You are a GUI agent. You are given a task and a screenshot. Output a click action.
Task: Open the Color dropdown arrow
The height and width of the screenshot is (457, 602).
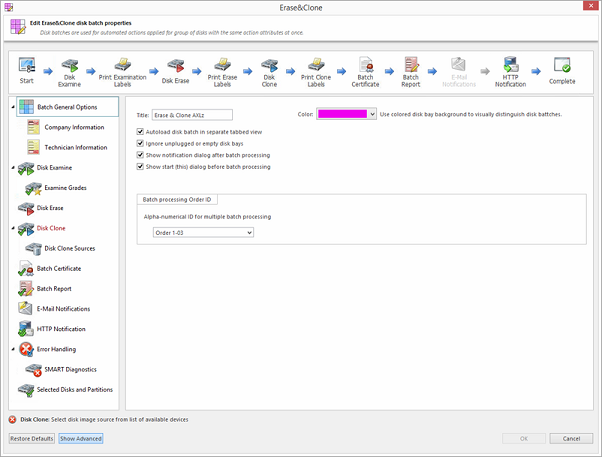click(x=372, y=114)
